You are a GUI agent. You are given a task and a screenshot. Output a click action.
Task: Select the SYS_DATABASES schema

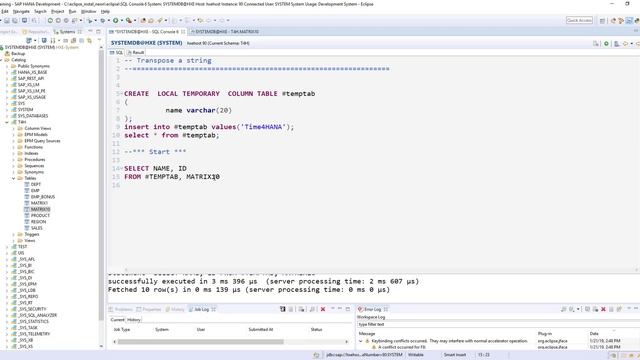click(x=33, y=116)
